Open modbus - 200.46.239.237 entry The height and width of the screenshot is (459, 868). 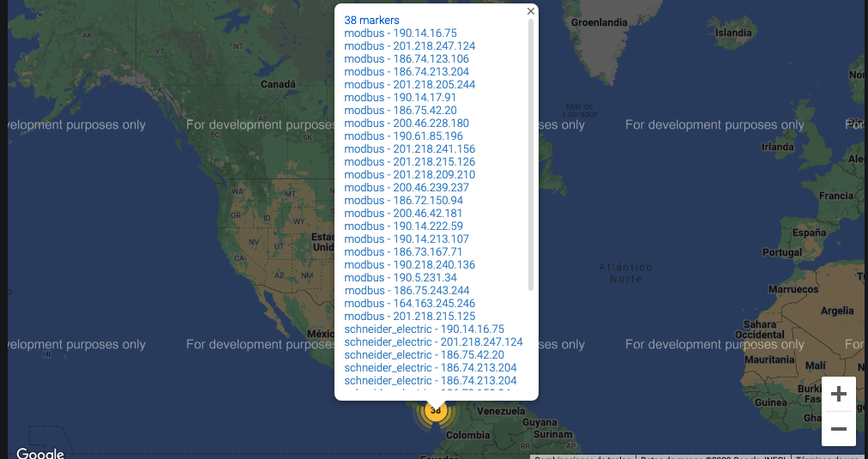click(407, 188)
